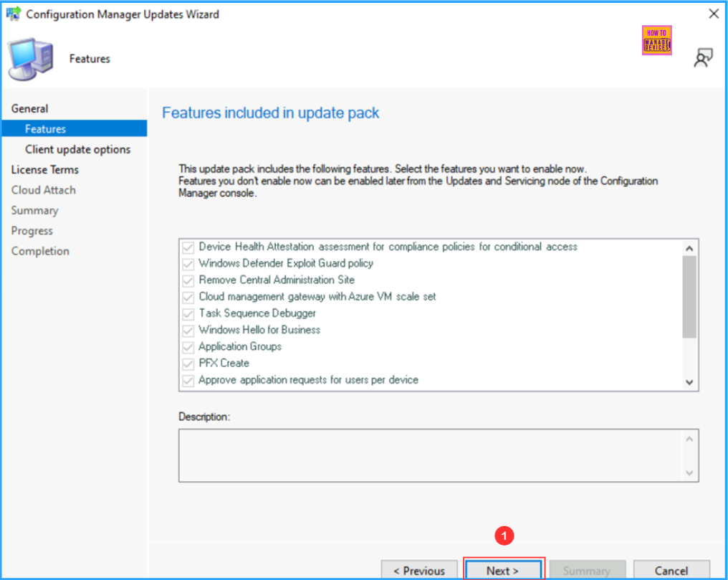Click the feedback person icon
728x580 pixels.
click(703, 58)
